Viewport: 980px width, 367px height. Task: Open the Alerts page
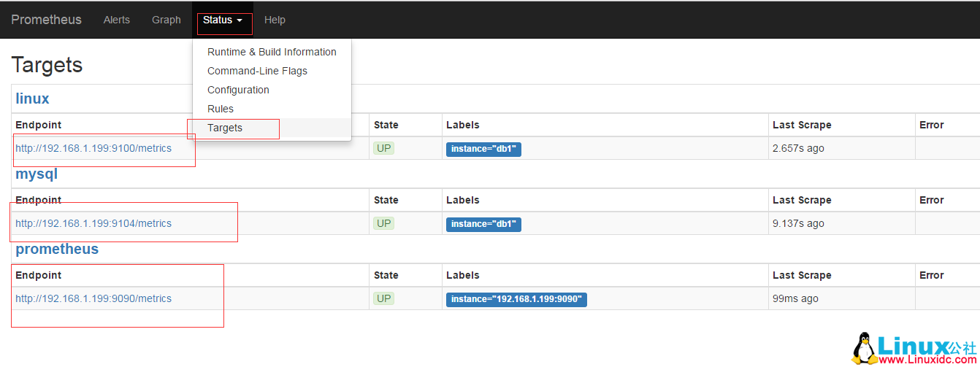tap(117, 20)
